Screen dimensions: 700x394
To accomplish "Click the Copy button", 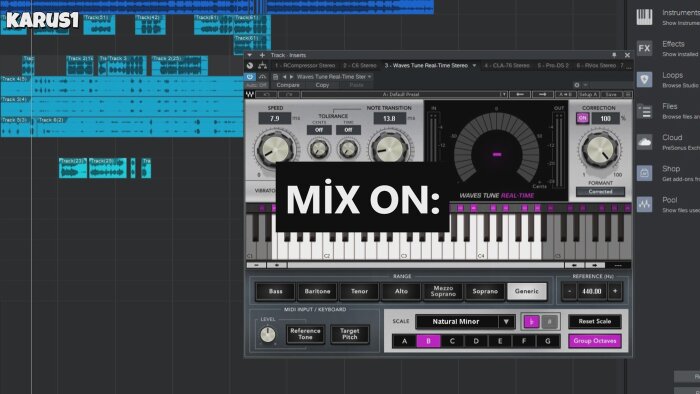I will 322,85.
